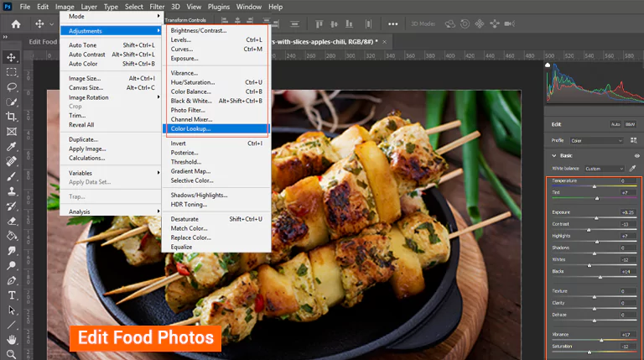Click the Edit Food document tab
The height and width of the screenshot is (360, 644).
tap(43, 42)
